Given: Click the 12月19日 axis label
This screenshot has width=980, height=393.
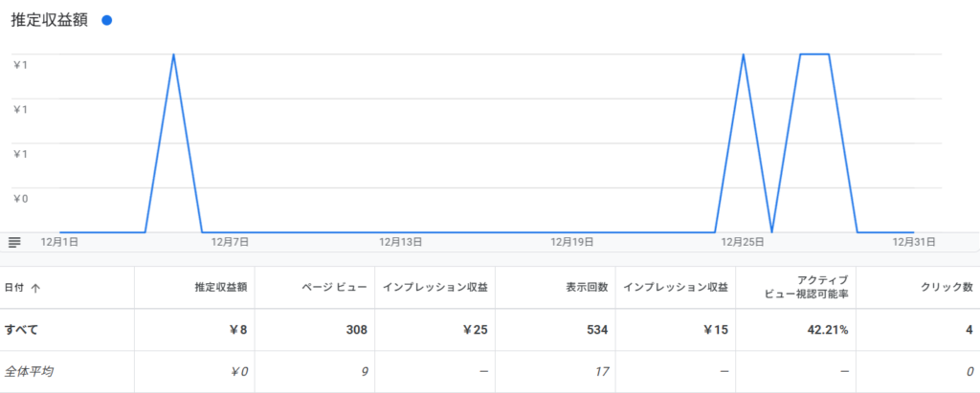Looking at the screenshot, I should [x=571, y=243].
